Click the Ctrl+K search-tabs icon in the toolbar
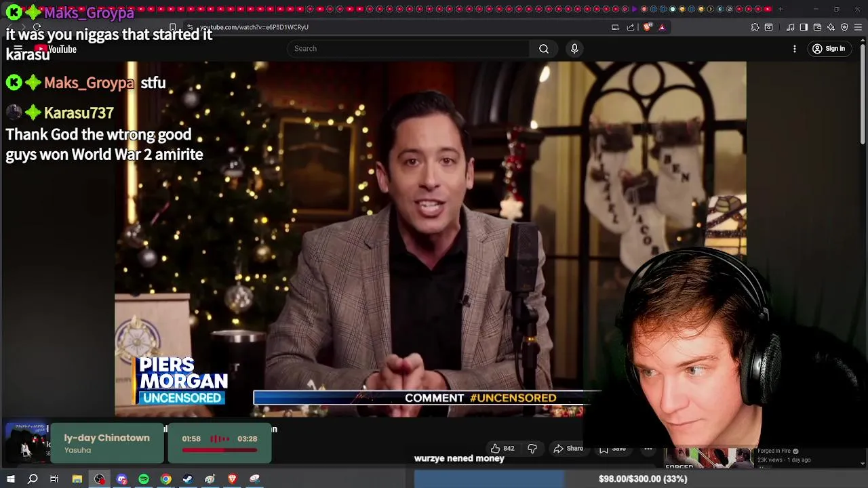The height and width of the screenshot is (488, 868). pos(768,27)
